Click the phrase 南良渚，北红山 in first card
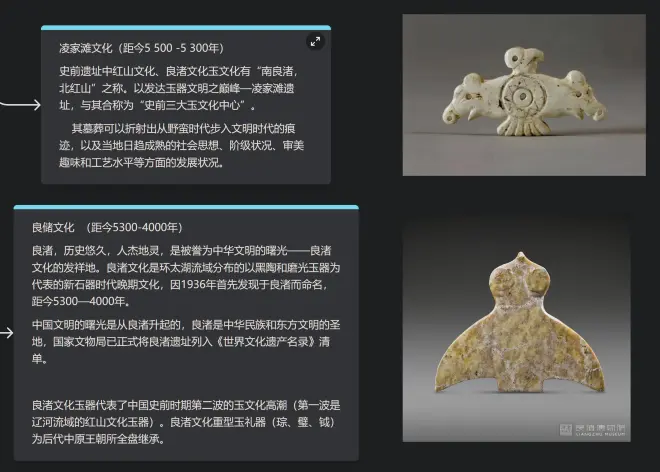 (177, 80)
